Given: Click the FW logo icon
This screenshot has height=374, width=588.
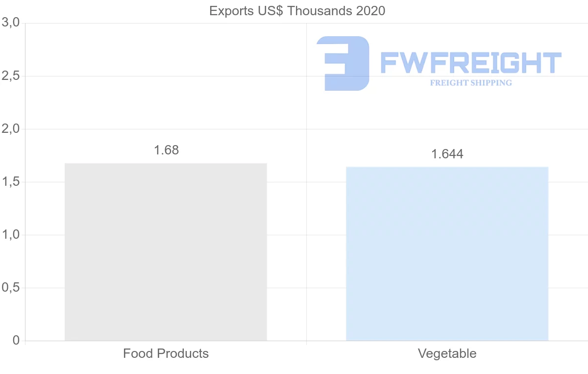Looking at the screenshot, I should click(x=343, y=63).
